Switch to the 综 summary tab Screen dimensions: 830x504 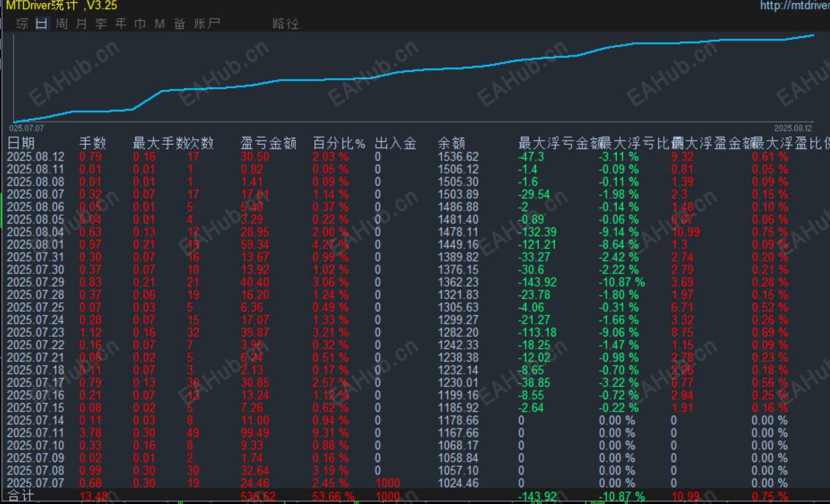point(22,24)
